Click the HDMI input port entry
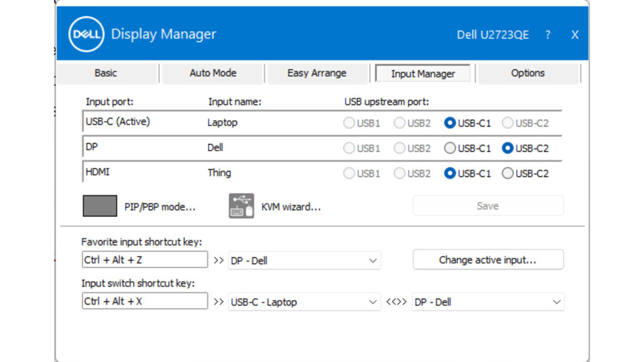This screenshot has width=644, height=362. coord(98,172)
